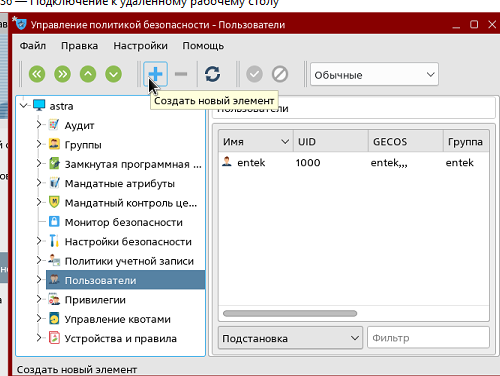Select Группы text in tree
The width and height of the screenshot is (500, 376).
click(x=83, y=145)
